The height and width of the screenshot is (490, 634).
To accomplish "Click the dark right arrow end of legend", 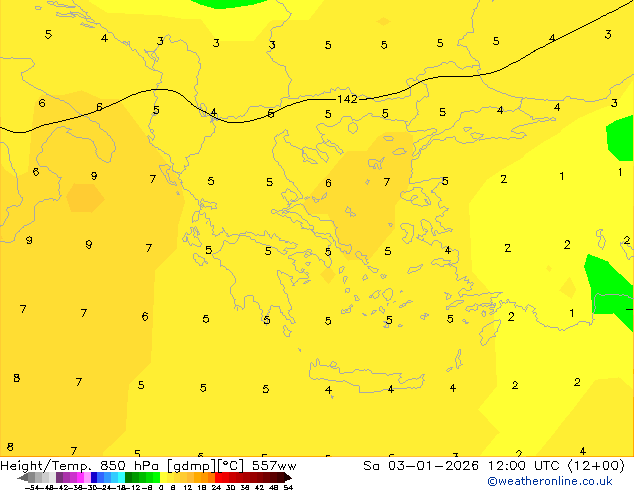I will (x=288, y=477).
